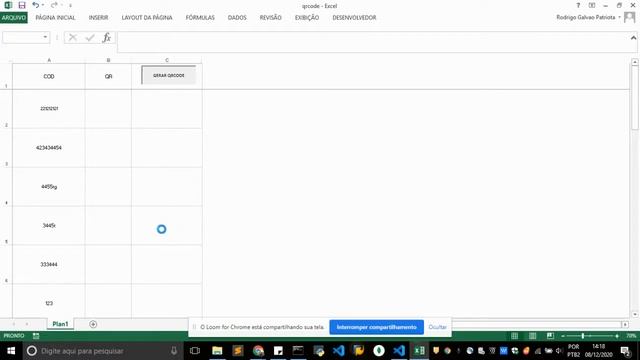Click the Cancel (X) formula icon

(x=73, y=38)
